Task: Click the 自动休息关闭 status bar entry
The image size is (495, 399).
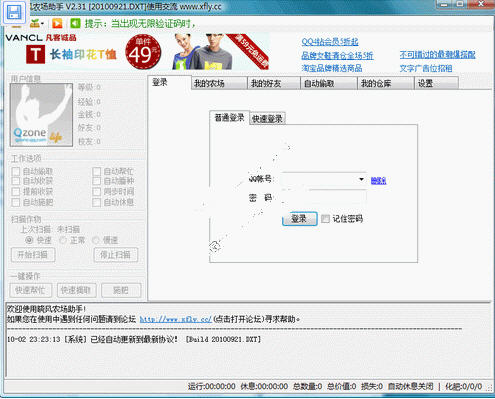Action: (410, 386)
